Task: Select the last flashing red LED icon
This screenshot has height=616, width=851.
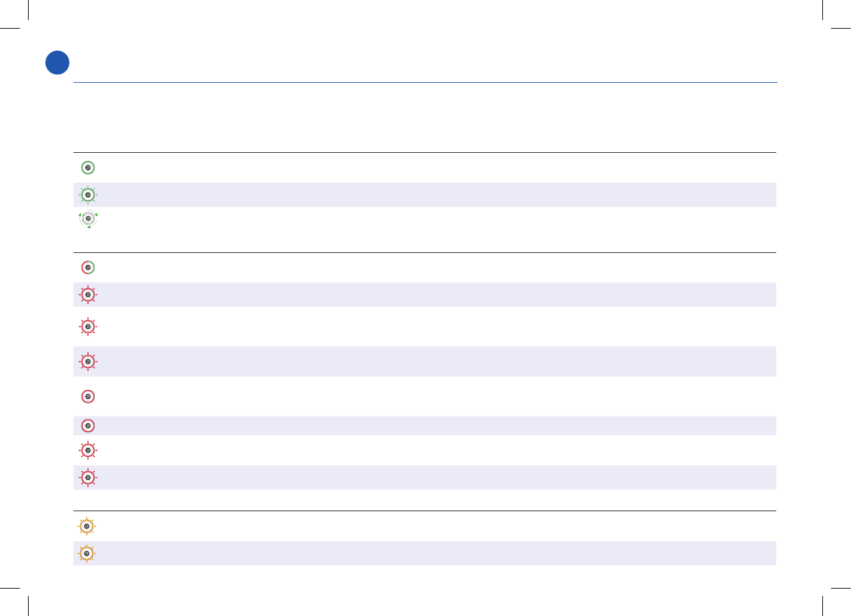Action: (88, 478)
